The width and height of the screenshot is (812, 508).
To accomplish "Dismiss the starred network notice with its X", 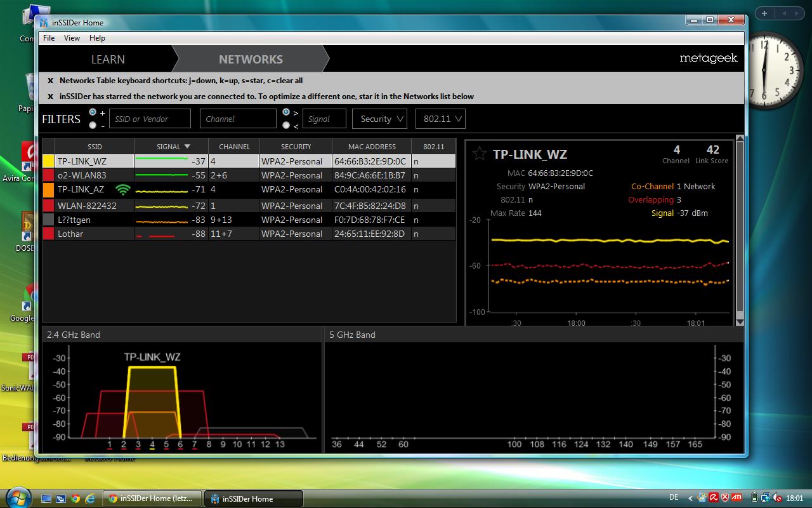I will click(x=50, y=97).
